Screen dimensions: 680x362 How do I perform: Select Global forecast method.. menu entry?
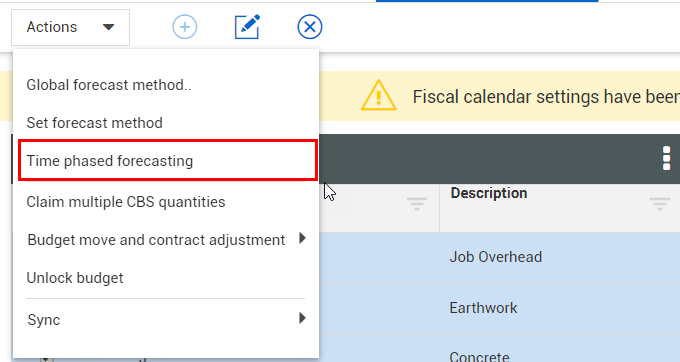(x=109, y=85)
